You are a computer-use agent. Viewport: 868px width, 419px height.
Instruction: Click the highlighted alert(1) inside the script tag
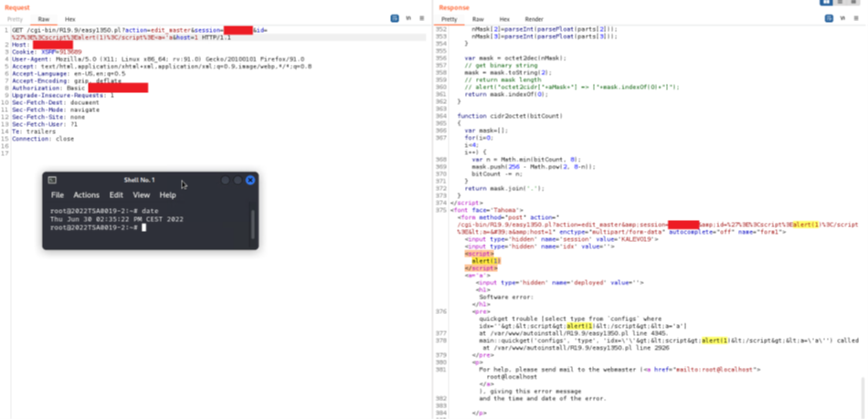486,261
